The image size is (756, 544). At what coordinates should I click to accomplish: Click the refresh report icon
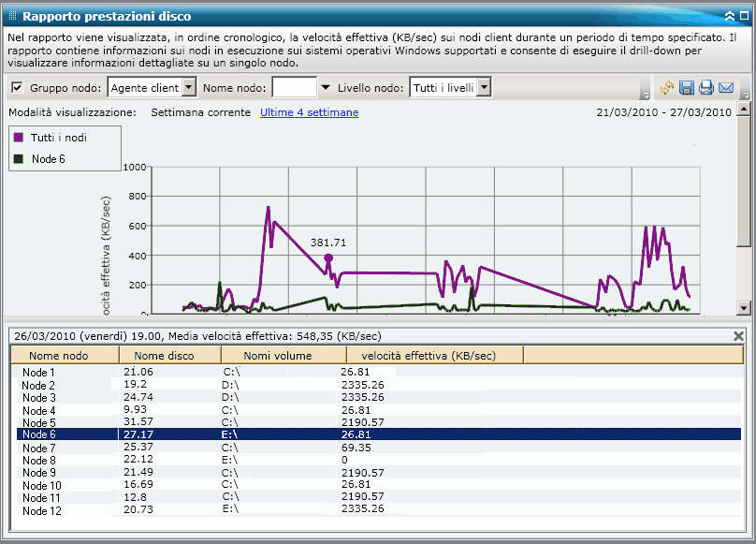point(667,88)
